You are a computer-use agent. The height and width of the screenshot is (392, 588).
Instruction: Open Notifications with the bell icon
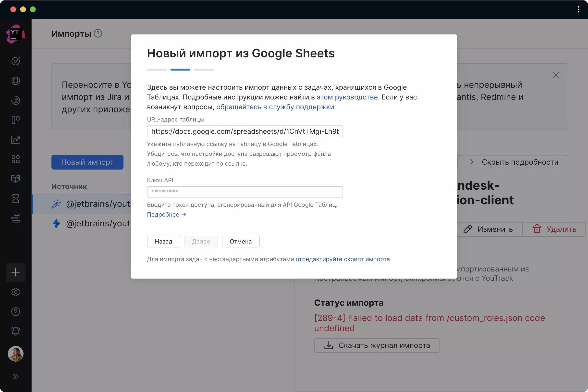coord(15,331)
